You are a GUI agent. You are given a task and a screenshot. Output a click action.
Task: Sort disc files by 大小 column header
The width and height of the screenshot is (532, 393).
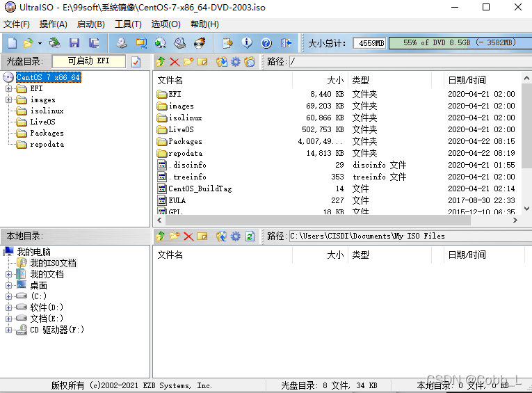[320, 80]
